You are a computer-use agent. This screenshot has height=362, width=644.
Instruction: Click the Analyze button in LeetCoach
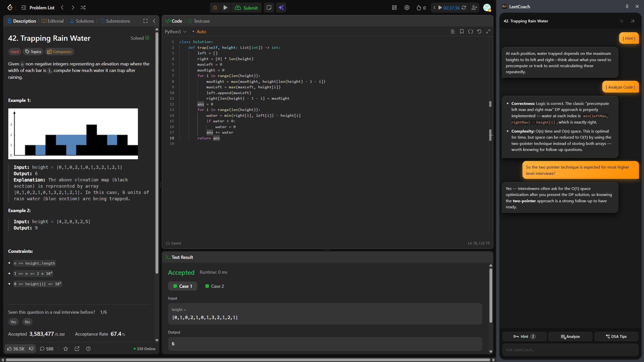(570, 336)
